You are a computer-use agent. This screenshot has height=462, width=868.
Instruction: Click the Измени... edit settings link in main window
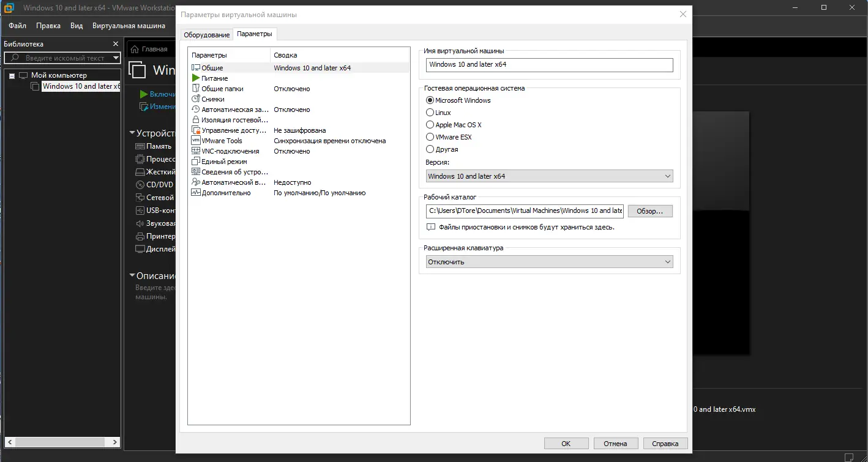158,106
